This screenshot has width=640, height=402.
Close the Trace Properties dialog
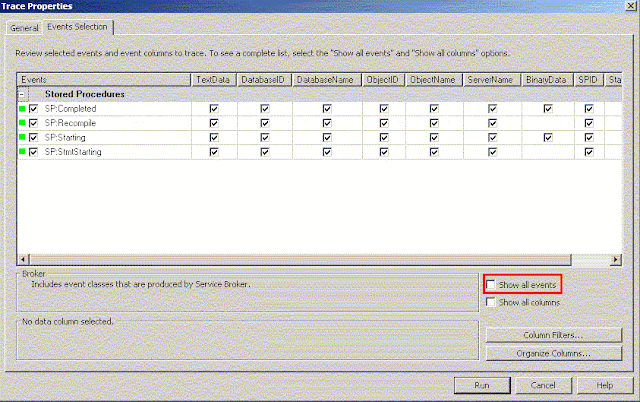(x=631, y=6)
